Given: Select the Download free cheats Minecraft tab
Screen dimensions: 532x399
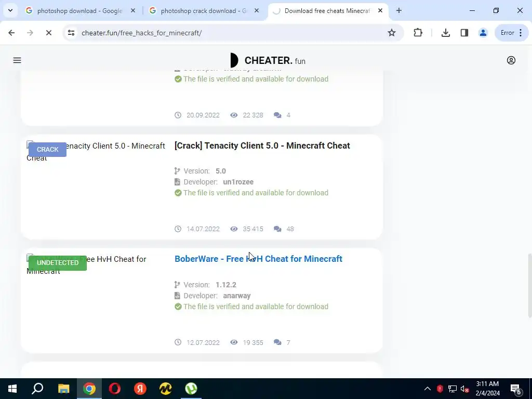Looking at the screenshot, I should (x=327, y=11).
